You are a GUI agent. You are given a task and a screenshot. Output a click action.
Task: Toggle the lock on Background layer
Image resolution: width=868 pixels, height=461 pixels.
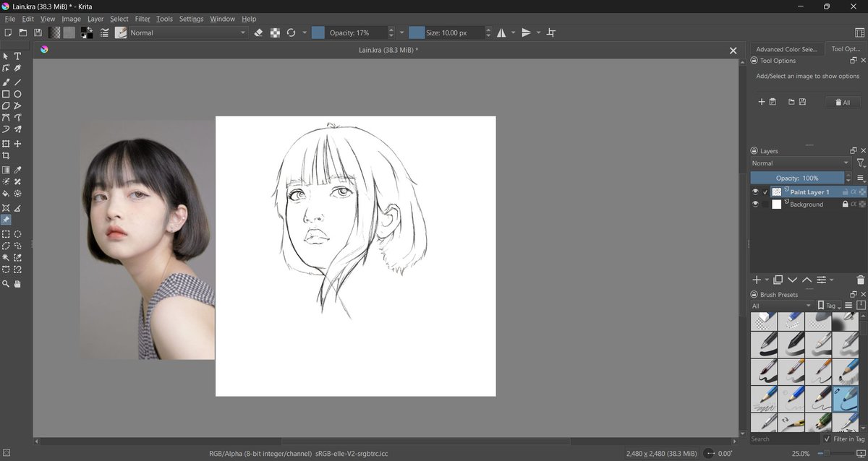click(x=845, y=204)
